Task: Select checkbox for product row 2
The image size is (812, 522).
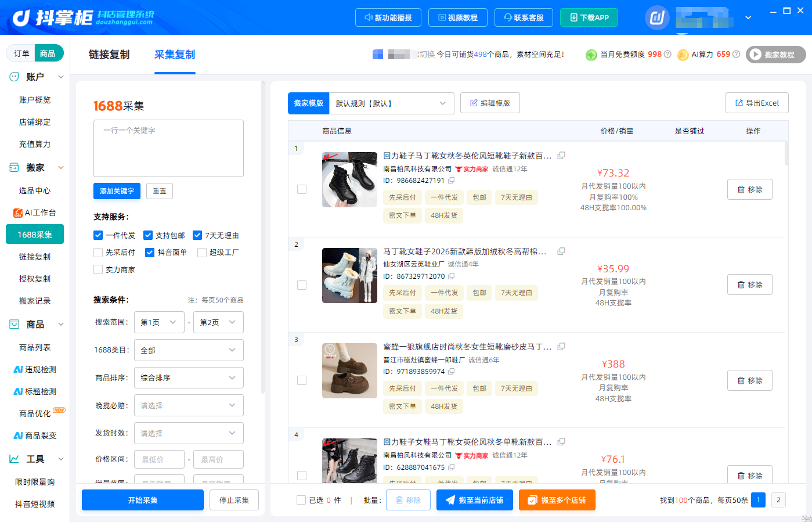Action: [x=302, y=285]
